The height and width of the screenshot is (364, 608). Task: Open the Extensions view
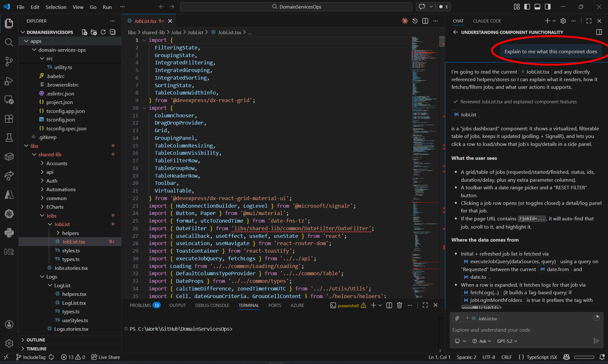[9, 119]
